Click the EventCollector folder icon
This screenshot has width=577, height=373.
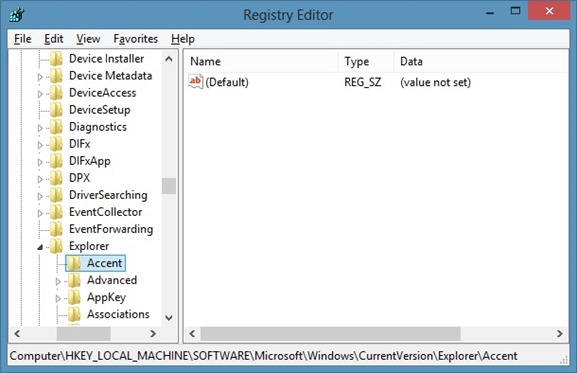(x=56, y=212)
